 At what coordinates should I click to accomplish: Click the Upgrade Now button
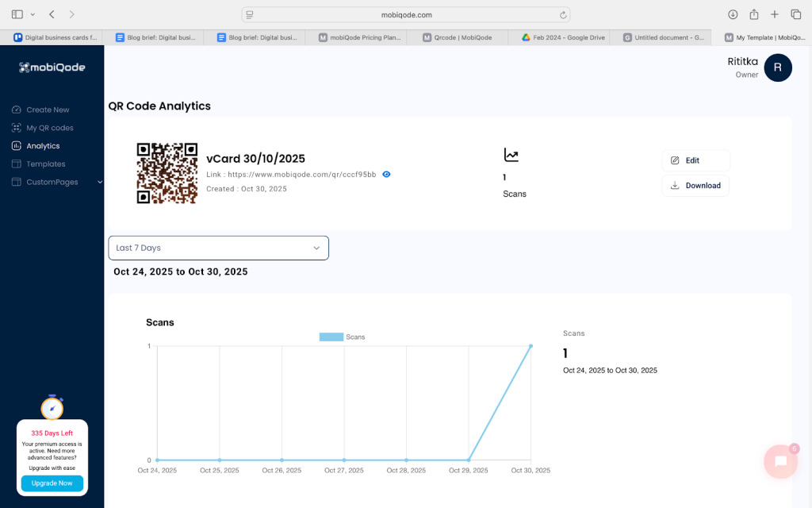(x=52, y=483)
